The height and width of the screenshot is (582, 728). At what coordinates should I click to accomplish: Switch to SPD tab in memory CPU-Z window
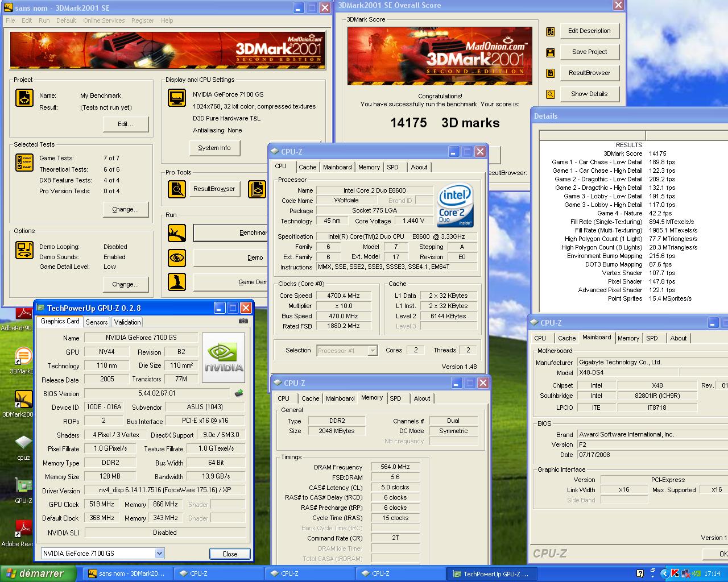(396, 398)
